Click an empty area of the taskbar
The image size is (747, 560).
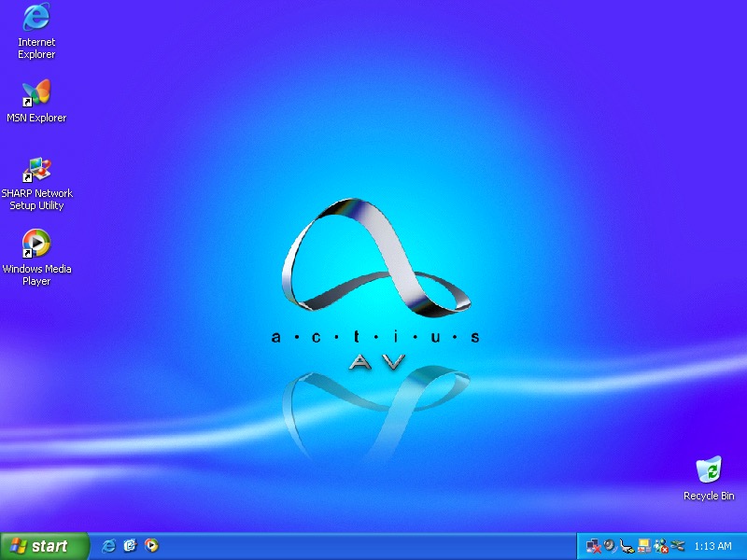(373, 547)
